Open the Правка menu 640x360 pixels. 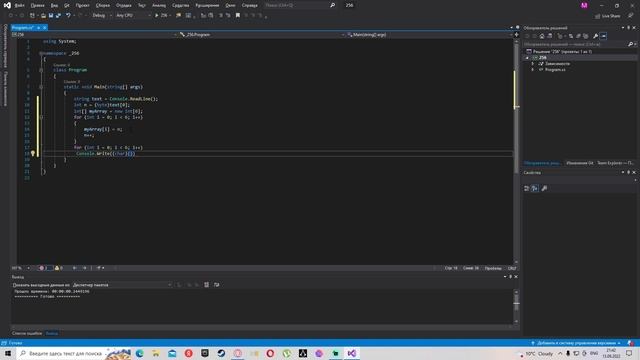[37, 5]
